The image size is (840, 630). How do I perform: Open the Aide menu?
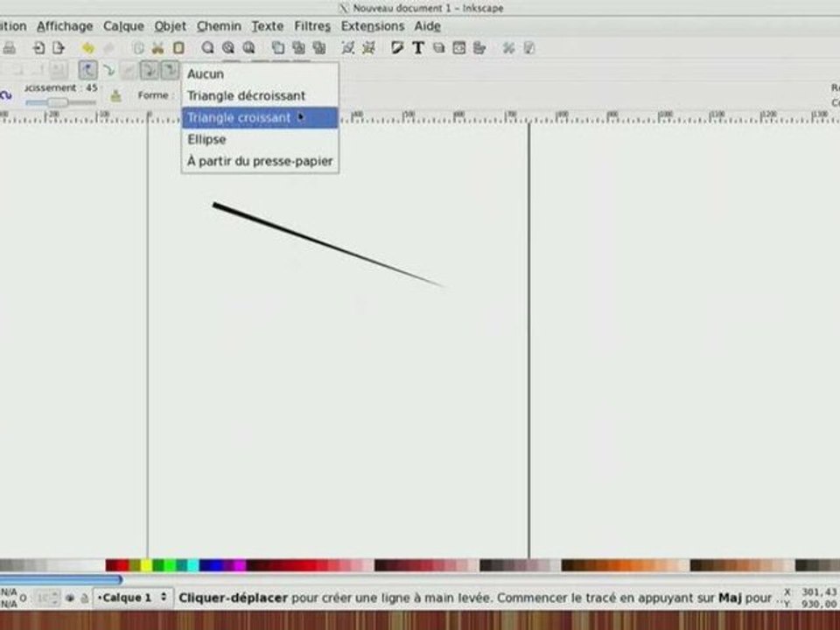428,25
